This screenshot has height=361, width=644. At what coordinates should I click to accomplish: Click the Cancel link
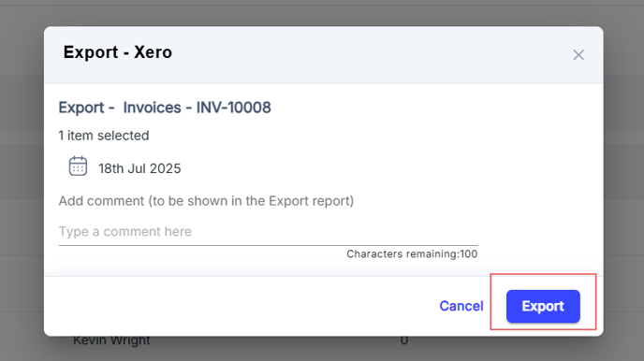pyautogui.click(x=461, y=306)
